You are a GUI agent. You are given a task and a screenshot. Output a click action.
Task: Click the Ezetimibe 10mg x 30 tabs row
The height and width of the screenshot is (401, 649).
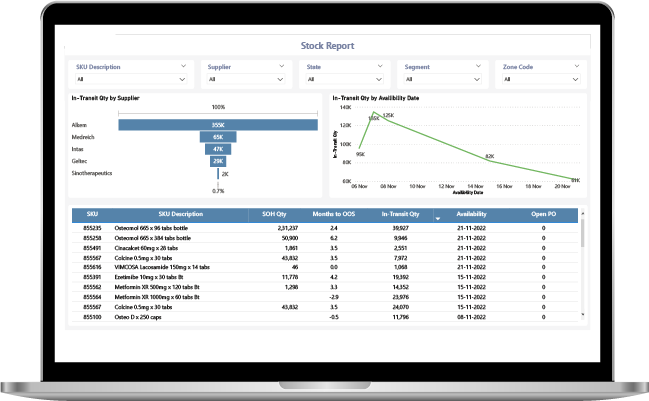click(x=325, y=277)
